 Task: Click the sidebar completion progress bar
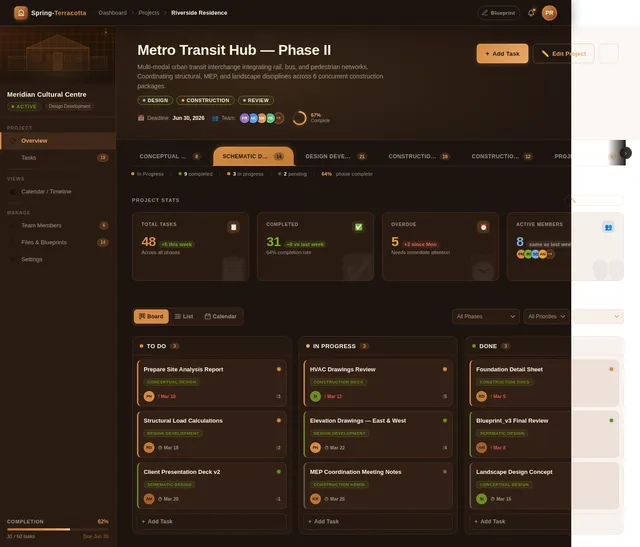coord(57,529)
